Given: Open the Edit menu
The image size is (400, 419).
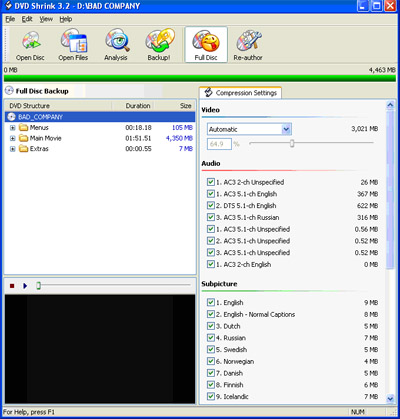Looking at the screenshot, I should [27, 19].
